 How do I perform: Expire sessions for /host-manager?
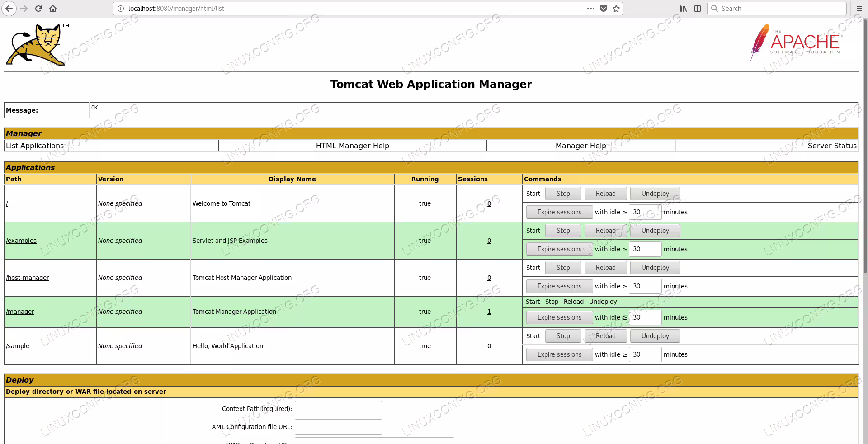coord(560,286)
